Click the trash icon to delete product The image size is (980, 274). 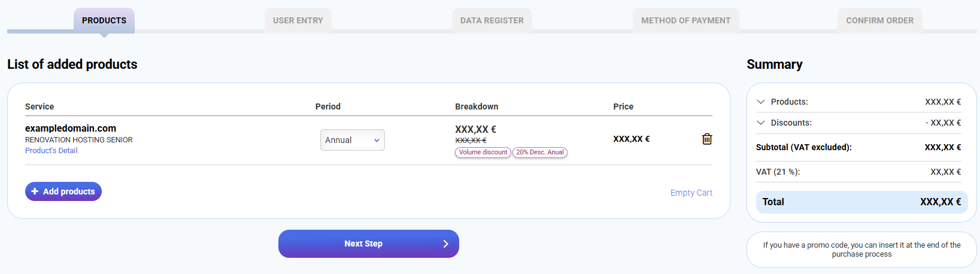pos(707,139)
